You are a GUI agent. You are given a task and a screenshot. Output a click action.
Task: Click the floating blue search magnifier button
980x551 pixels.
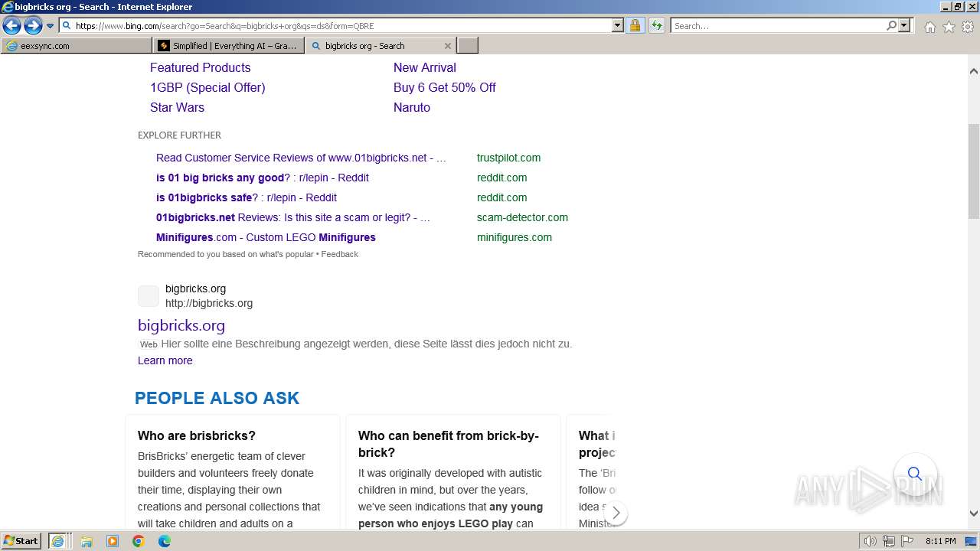915,474
